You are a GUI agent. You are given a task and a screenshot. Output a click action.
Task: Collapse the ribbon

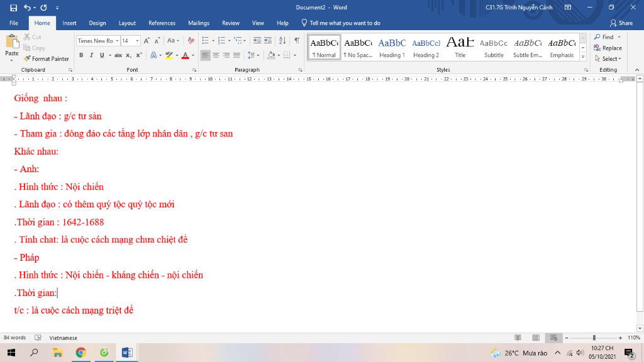coord(637,70)
